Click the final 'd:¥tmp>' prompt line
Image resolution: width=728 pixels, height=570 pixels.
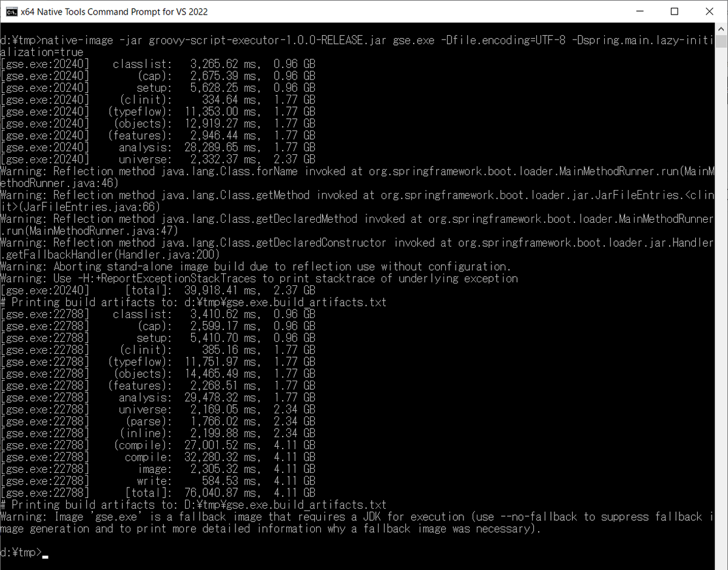[x=24, y=552]
